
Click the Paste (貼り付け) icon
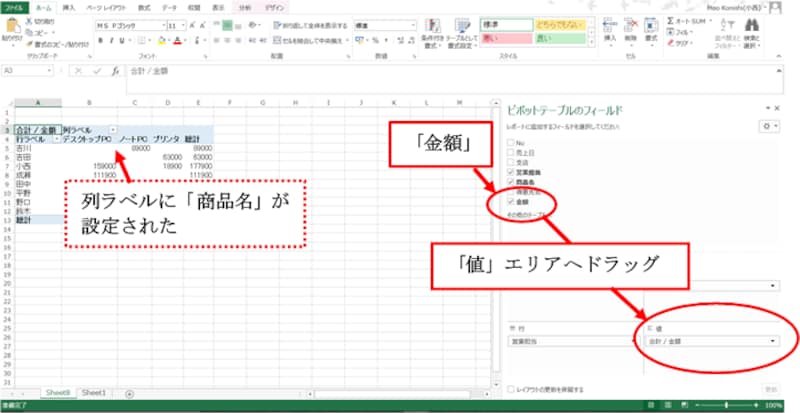14,32
